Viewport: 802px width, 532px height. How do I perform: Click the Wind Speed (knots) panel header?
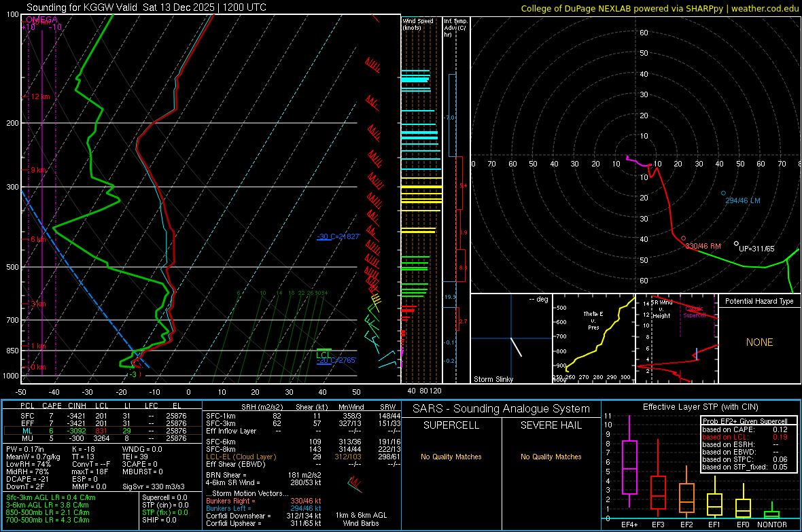(418, 24)
